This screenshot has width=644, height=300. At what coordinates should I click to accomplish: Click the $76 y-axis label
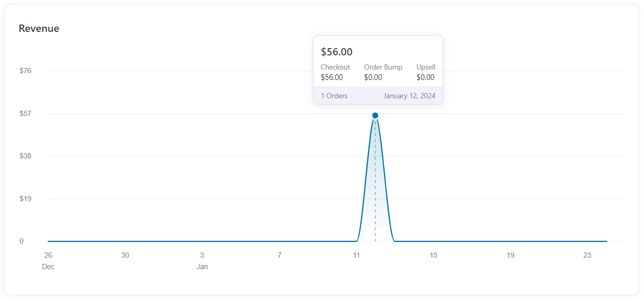[x=25, y=71]
